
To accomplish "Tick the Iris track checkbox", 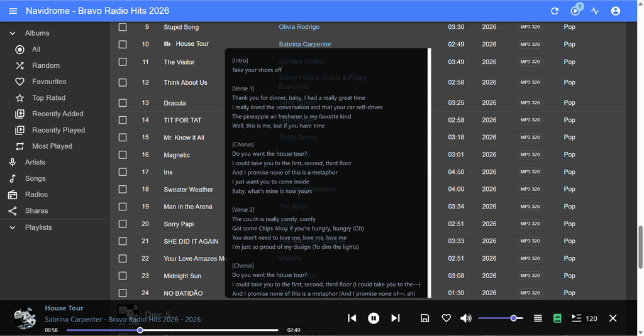I will pyautogui.click(x=123, y=172).
